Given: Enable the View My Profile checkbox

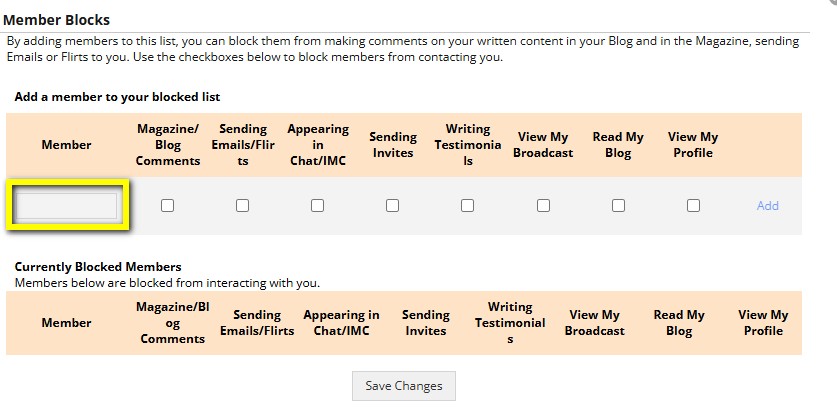Looking at the screenshot, I should [693, 205].
